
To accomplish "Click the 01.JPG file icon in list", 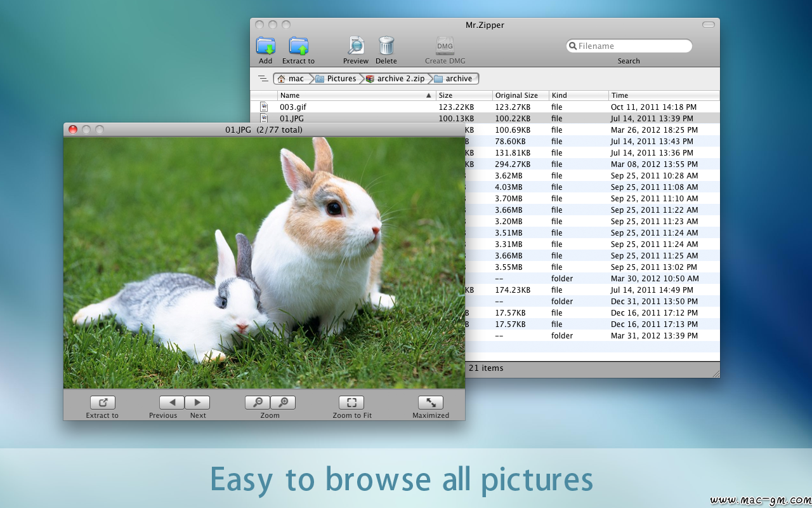I will (x=264, y=119).
